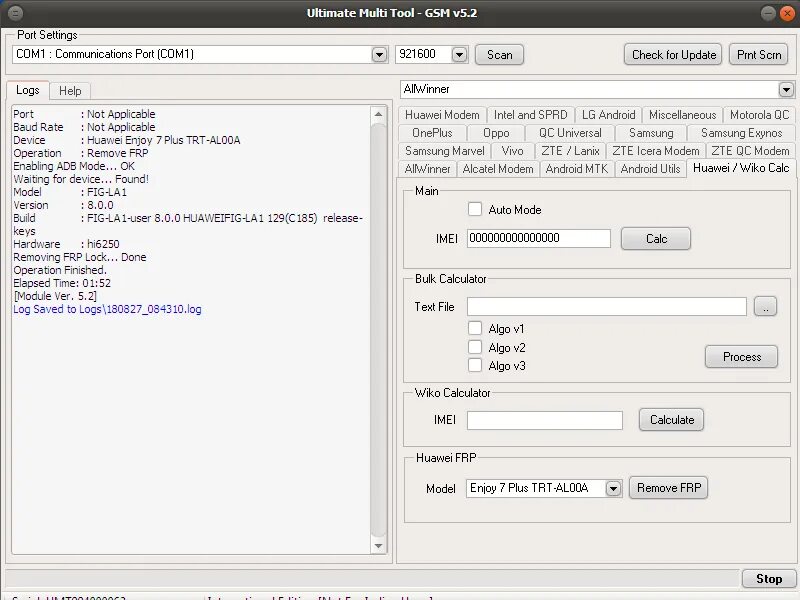Click the browse (..) button for Text File
Screen dimensions: 800x600
[765, 307]
